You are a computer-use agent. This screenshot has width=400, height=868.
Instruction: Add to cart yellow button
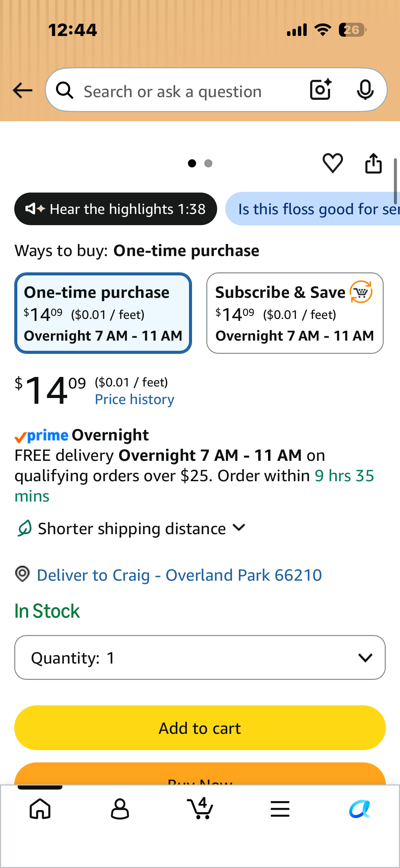[200, 728]
